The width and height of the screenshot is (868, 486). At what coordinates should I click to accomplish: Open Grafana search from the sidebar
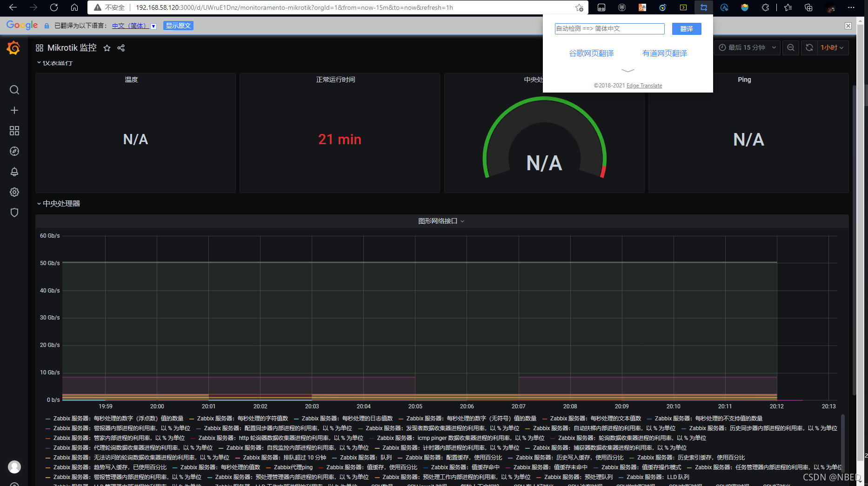[14, 90]
